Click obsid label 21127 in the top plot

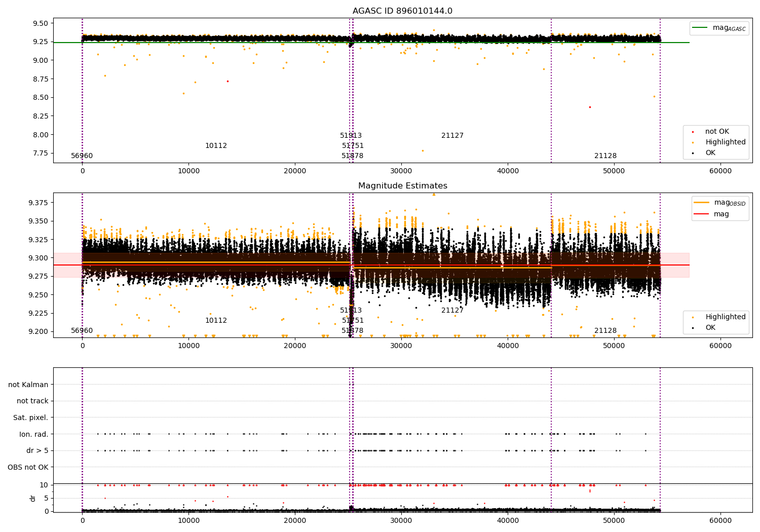click(x=452, y=136)
